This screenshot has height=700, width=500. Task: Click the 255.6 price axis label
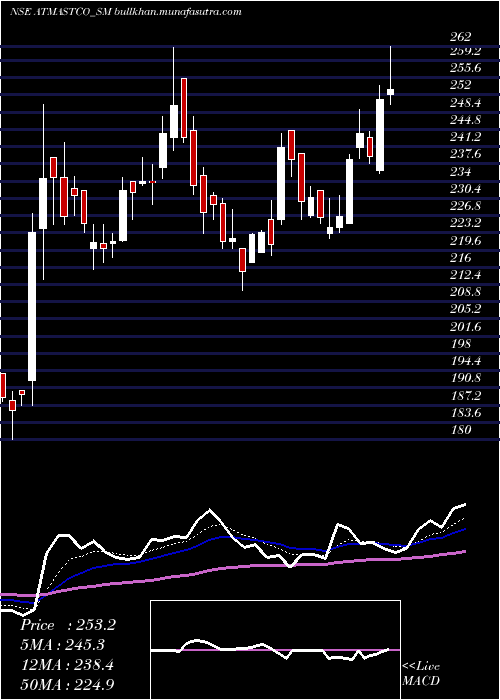466,68
